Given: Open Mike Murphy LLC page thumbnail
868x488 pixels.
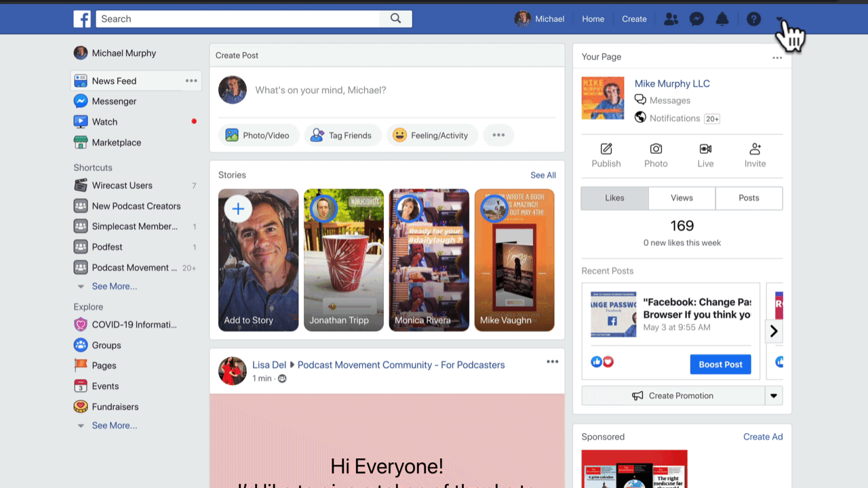Looking at the screenshot, I should point(603,98).
